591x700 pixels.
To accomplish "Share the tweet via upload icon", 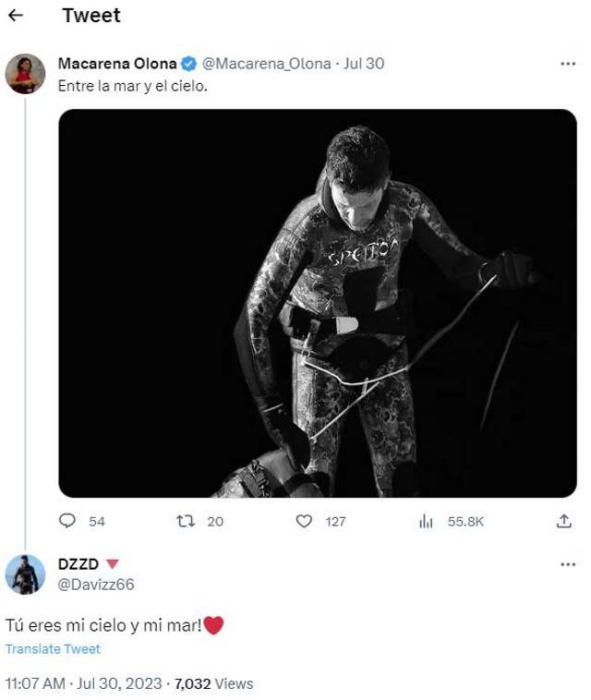I will click(564, 521).
